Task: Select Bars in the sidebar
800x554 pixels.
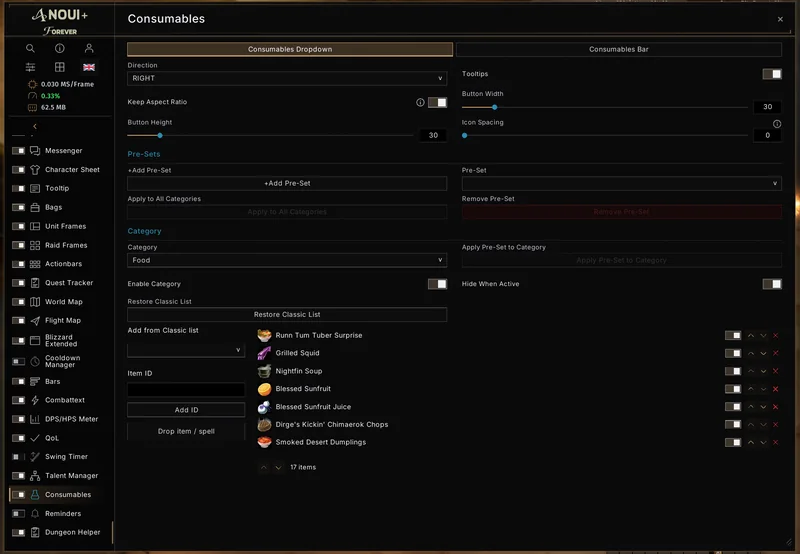Action: click(x=53, y=381)
